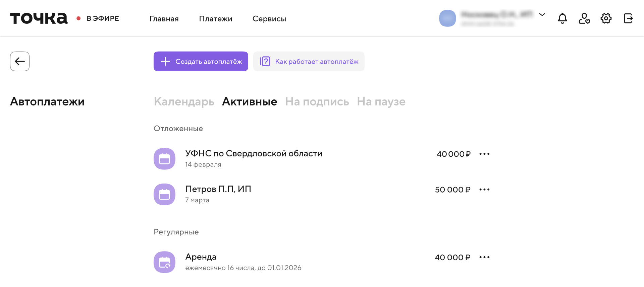Click the back arrow button
The width and height of the screenshot is (644, 287).
click(20, 61)
